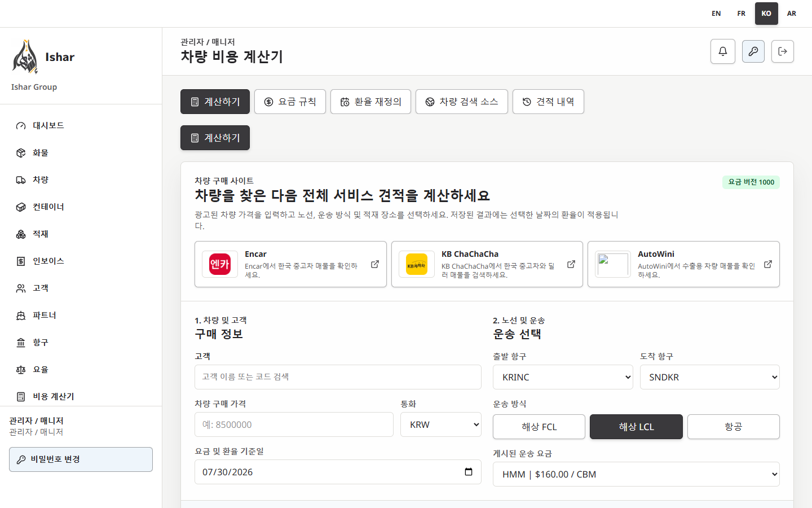This screenshot has height=508, width=812.
Task: Open Encar external link icon
Action: [375, 264]
